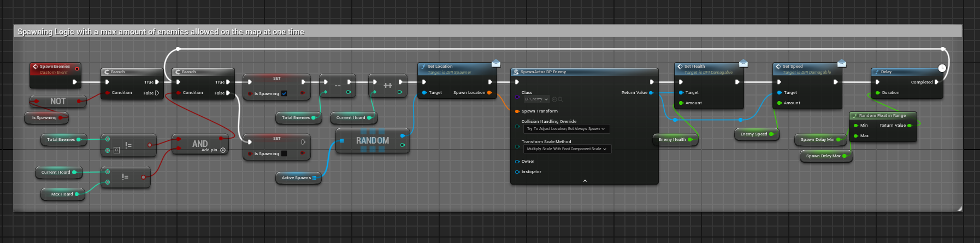Click the envelope icon on Get Location node
This screenshot has height=243, width=980.
coord(495,64)
